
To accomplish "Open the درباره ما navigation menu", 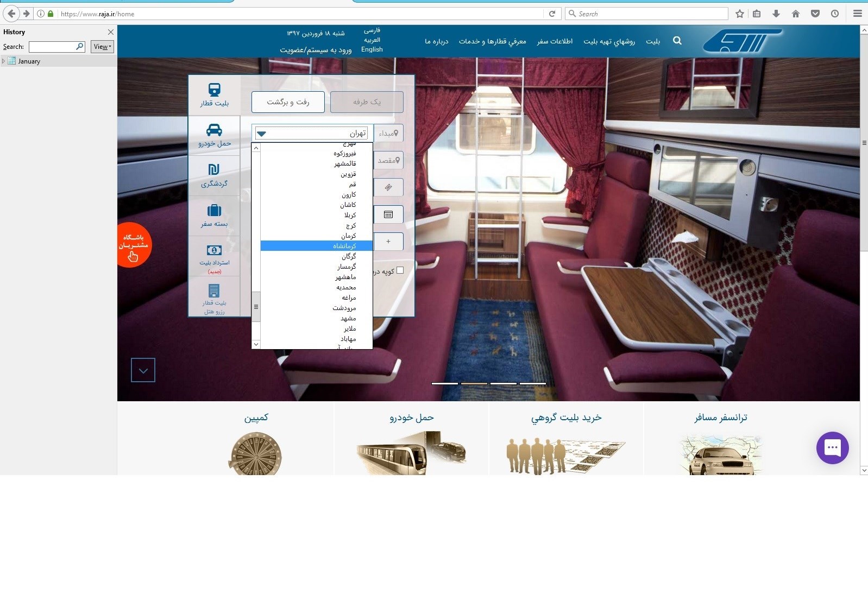I will (x=436, y=41).
